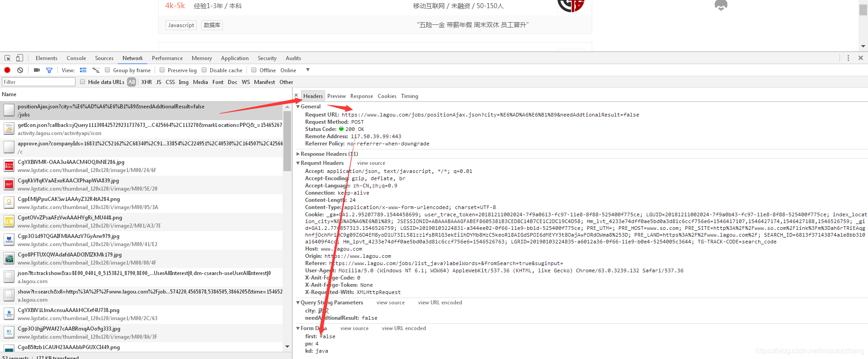This screenshot has height=359, width=868.
Task: View source of Form Data
Action: pos(354,328)
